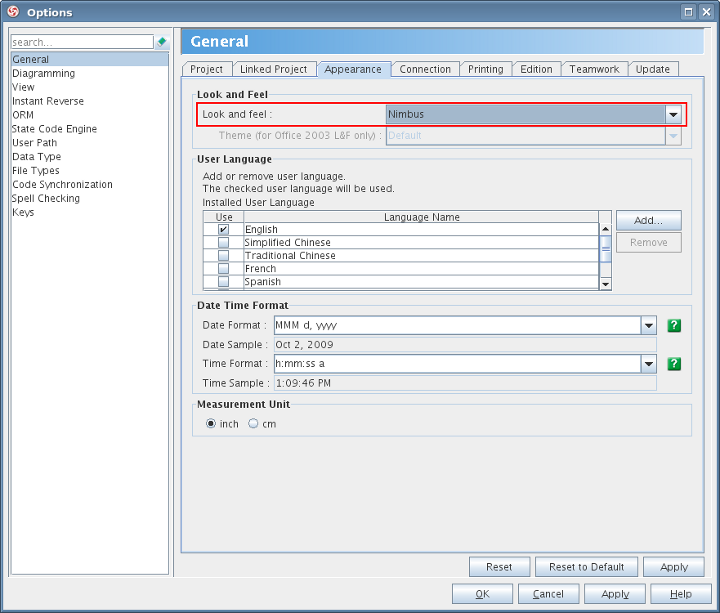Switch to the Update tab
This screenshot has width=720, height=613.
[x=652, y=69]
